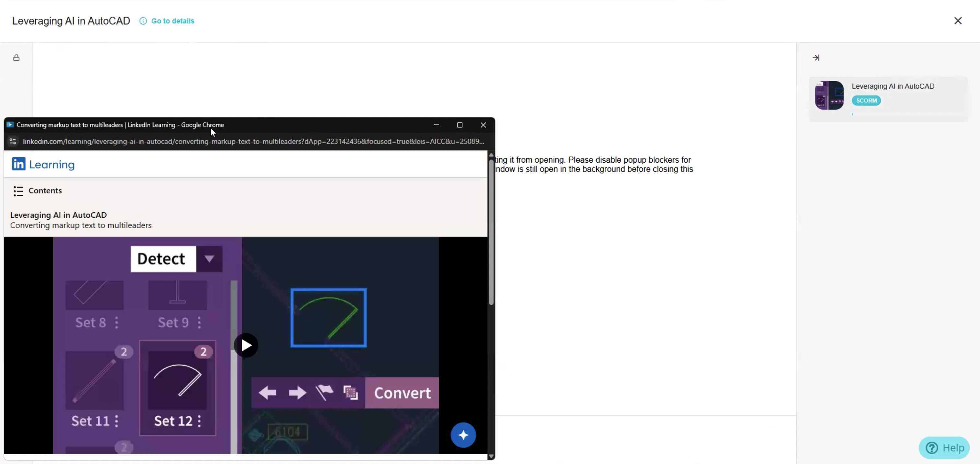Play the LinkedIn Learning video
Image resolution: width=980 pixels, height=464 pixels.
(246, 345)
